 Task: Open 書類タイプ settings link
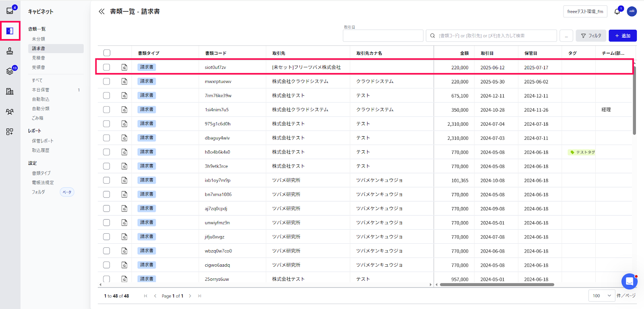pos(41,173)
